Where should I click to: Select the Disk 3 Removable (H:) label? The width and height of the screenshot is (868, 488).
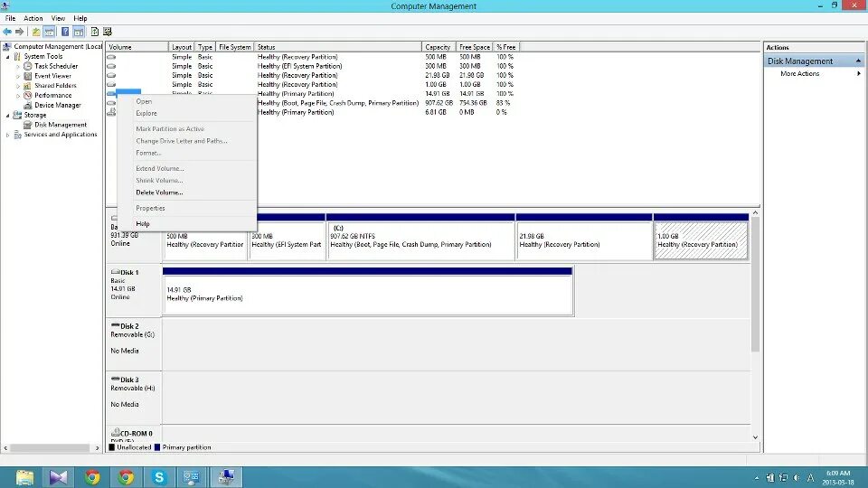pyautogui.click(x=134, y=398)
